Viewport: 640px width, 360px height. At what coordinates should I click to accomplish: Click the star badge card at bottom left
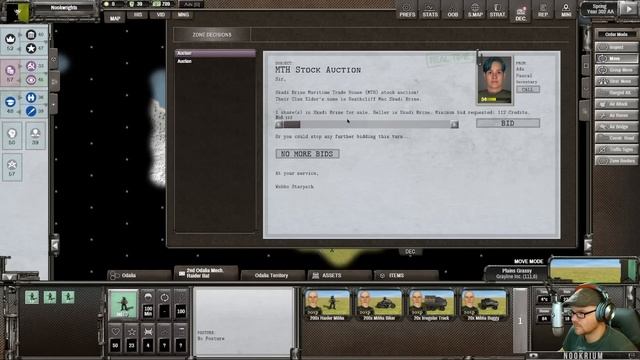click(x=12, y=167)
